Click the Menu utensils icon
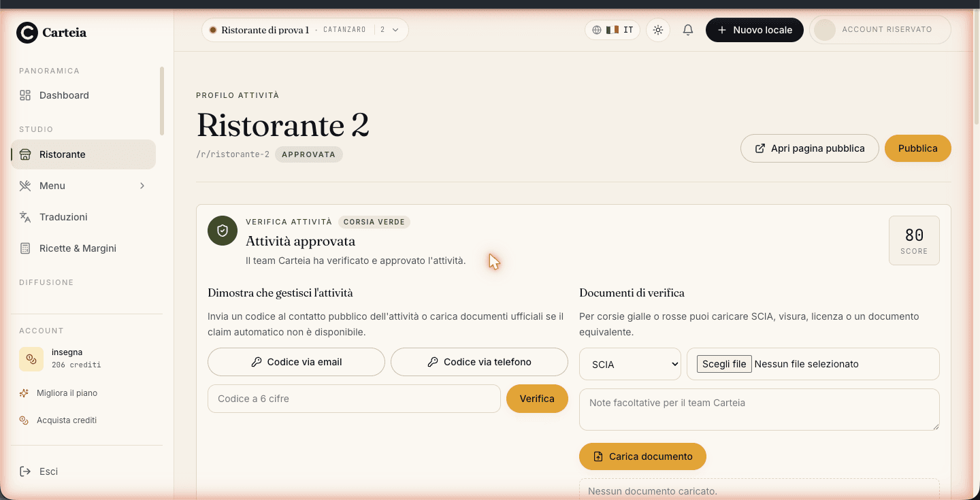Image resolution: width=980 pixels, height=500 pixels. click(x=25, y=186)
